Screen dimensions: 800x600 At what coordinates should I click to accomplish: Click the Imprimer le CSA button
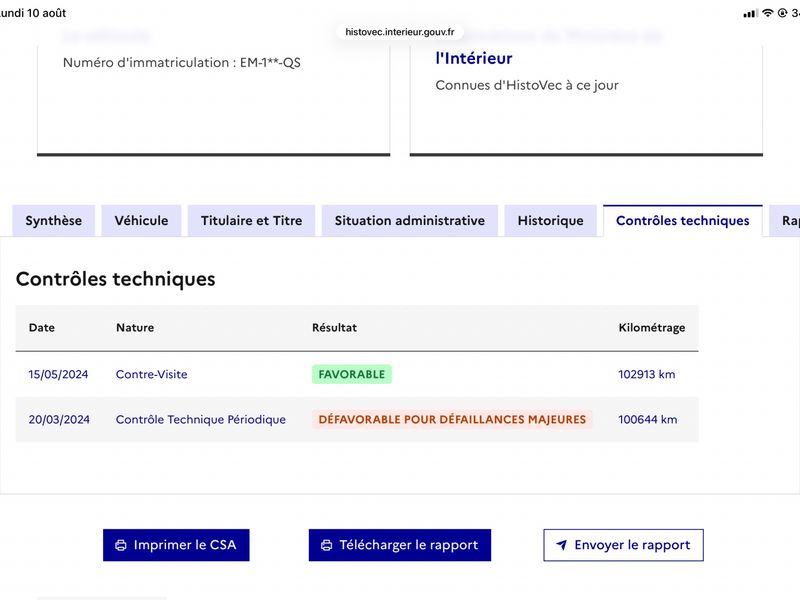[176, 545]
